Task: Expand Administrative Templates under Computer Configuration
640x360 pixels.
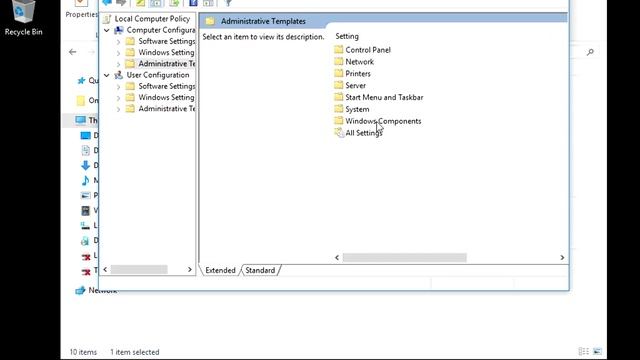Action: [118, 64]
